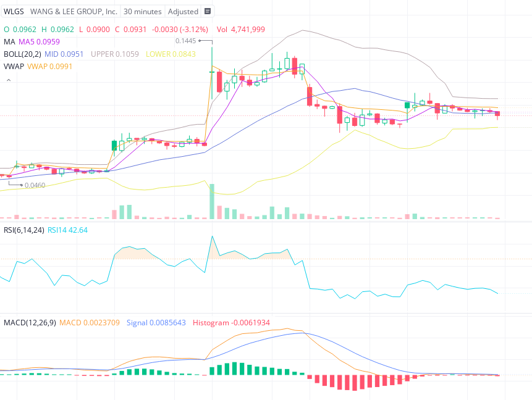Click the low price L 0.0900
532x400 pixels.
95,30
